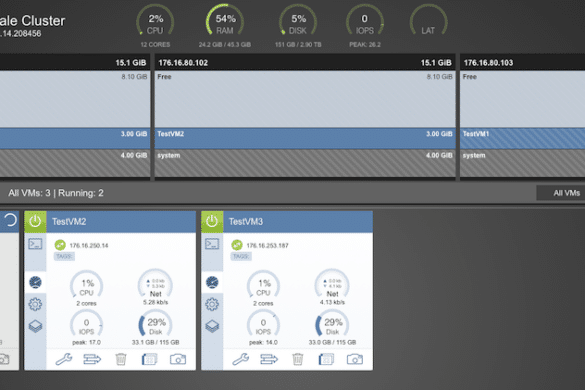
Task: Click "PEAK: 26.2" under IOPS
Action: 365,45
